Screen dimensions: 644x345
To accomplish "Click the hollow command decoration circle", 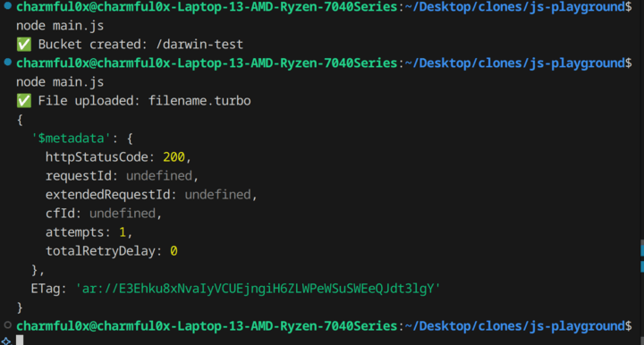I will click(x=7, y=325).
